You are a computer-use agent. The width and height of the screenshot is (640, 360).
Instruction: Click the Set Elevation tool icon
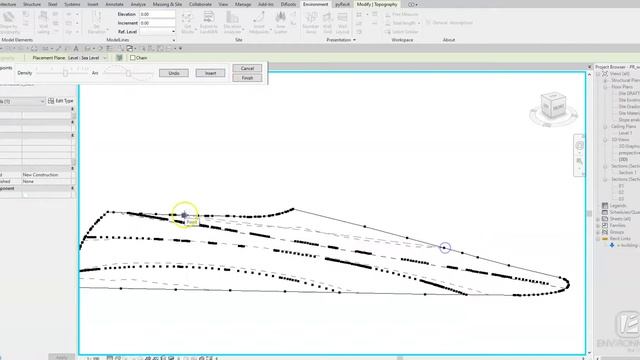pyautogui.click(x=97, y=22)
